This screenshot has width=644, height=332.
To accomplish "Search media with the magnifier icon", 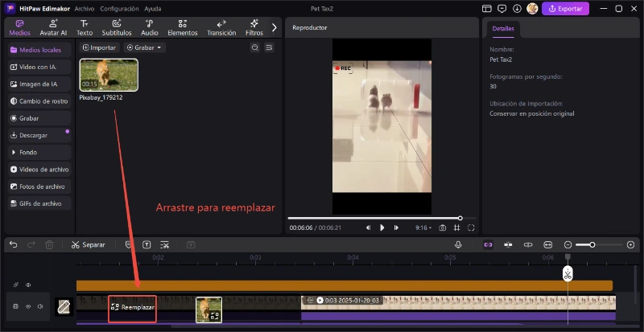I will click(x=255, y=47).
